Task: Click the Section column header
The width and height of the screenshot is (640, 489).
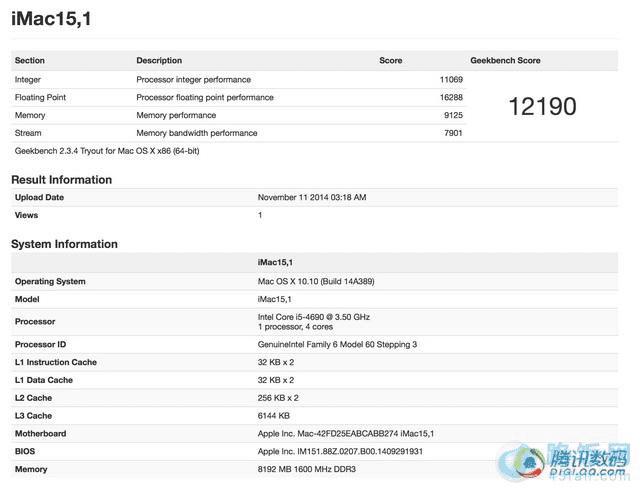Action: 30,61
